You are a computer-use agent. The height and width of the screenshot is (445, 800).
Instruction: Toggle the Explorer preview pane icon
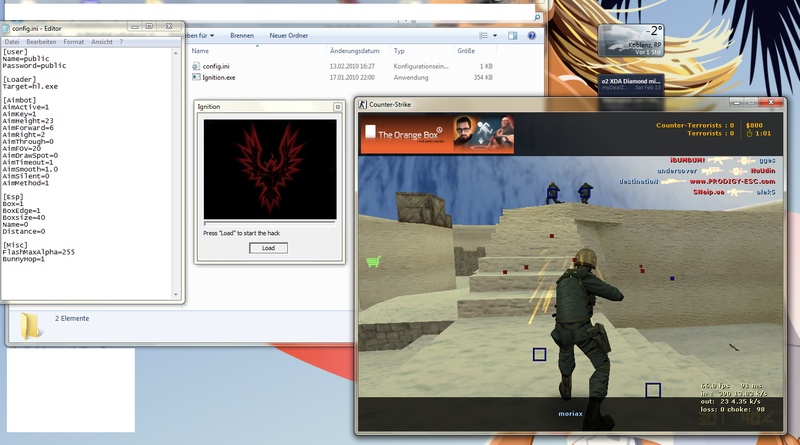(513, 36)
